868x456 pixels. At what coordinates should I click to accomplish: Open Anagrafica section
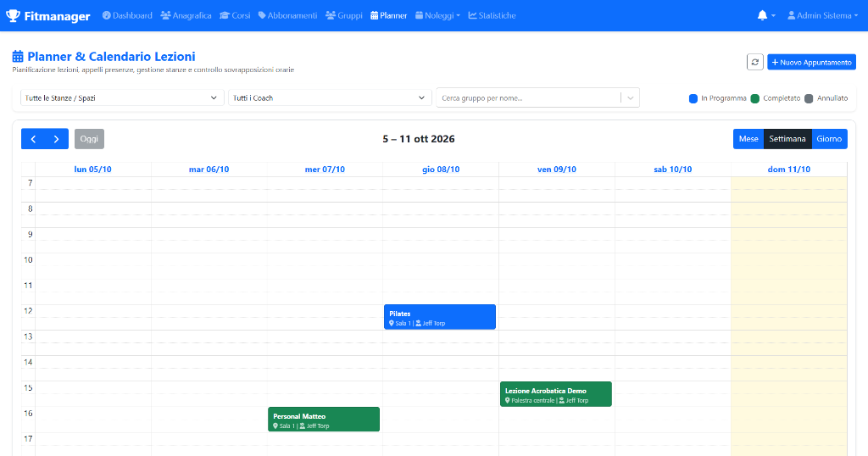click(186, 15)
